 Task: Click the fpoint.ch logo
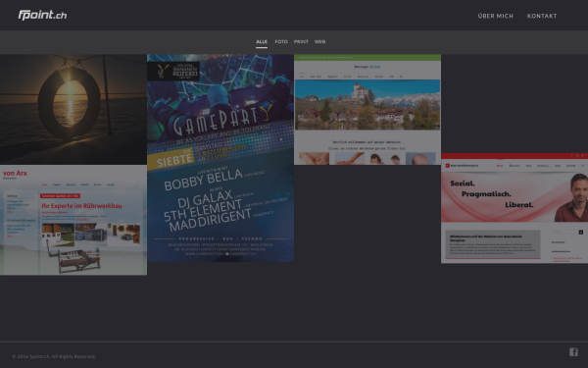[42, 15]
